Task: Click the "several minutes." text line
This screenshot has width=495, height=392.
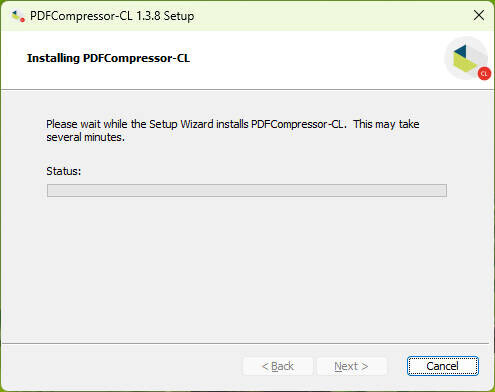Action: 85,137
